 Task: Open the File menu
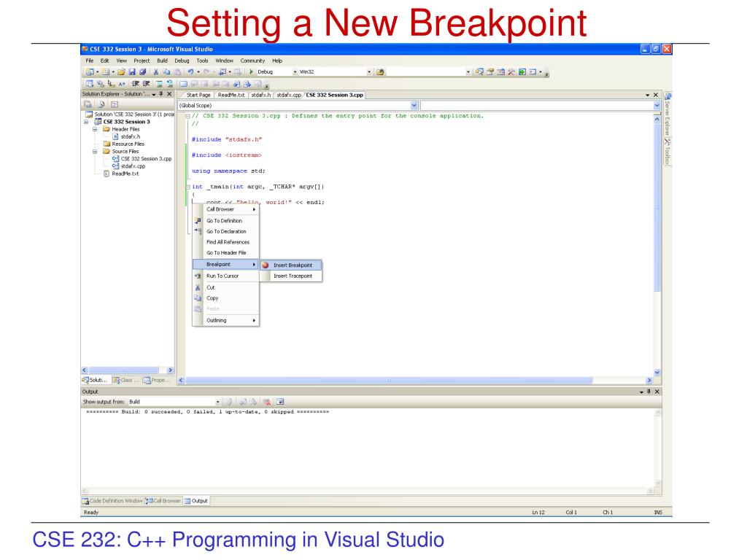(x=90, y=61)
